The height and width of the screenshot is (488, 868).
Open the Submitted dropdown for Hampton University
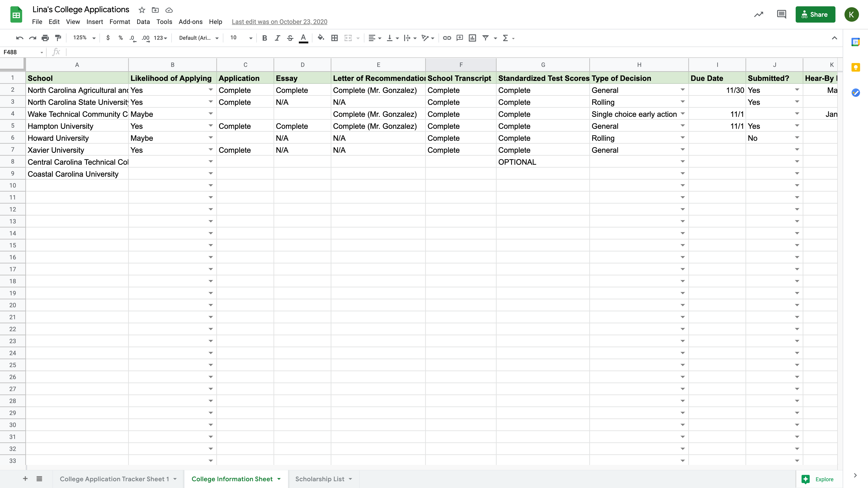tap(798, 126)
